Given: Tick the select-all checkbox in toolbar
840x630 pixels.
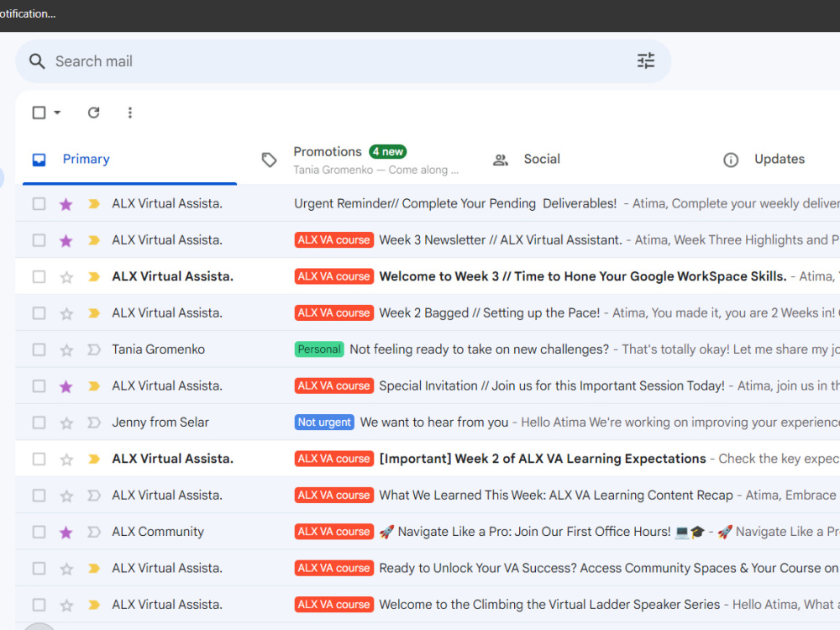Looking at the screenshot, I should click(x=39, y=113).
